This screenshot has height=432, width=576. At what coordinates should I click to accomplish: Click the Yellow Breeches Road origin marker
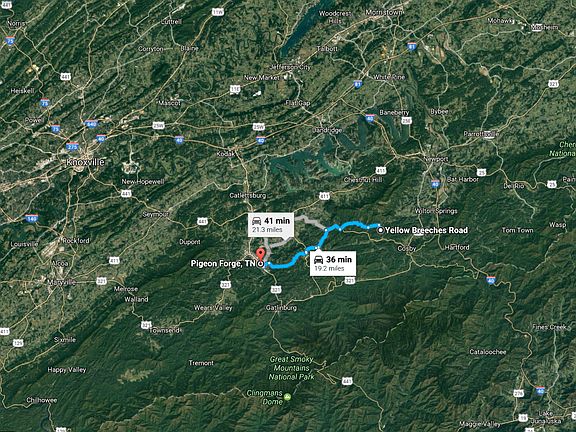(x=381, y=230)
